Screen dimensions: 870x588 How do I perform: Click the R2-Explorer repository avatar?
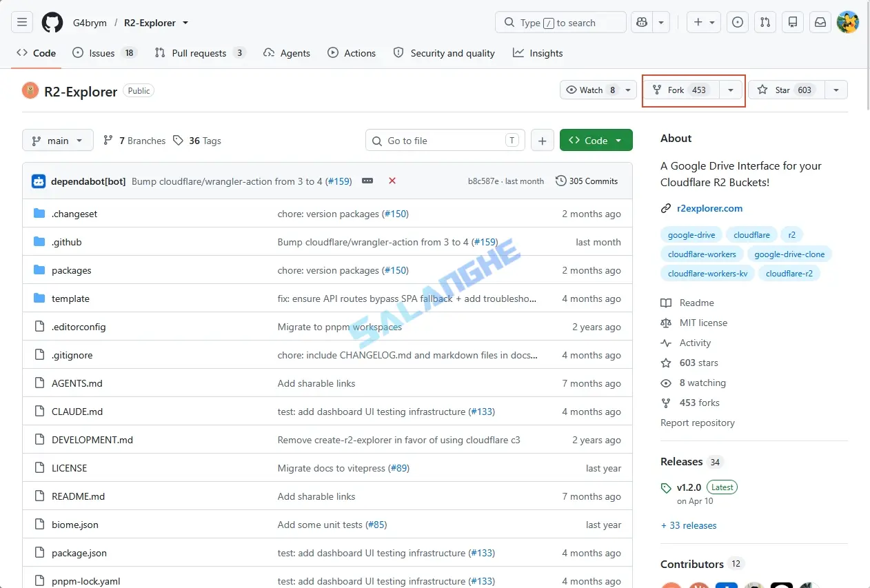(30, 90)
